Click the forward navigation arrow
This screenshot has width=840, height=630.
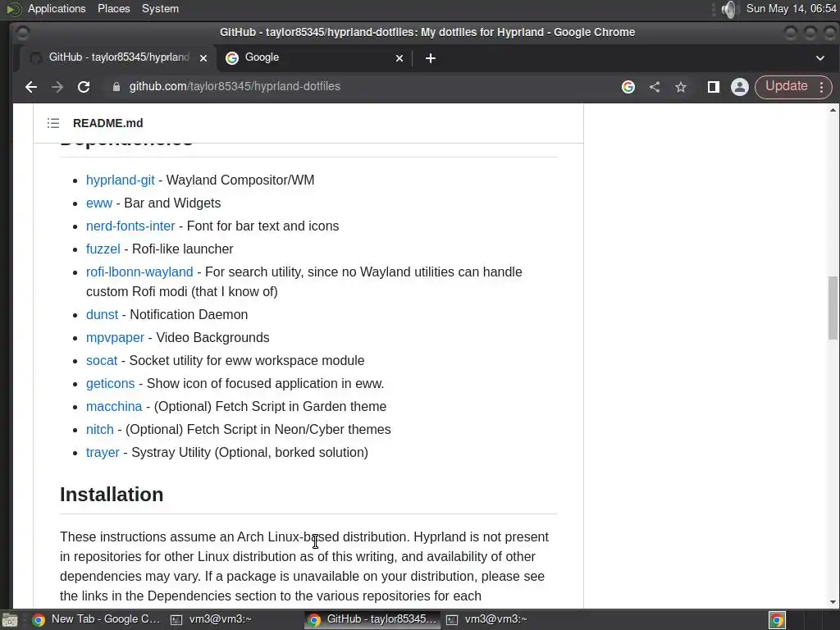click(57, 87)
